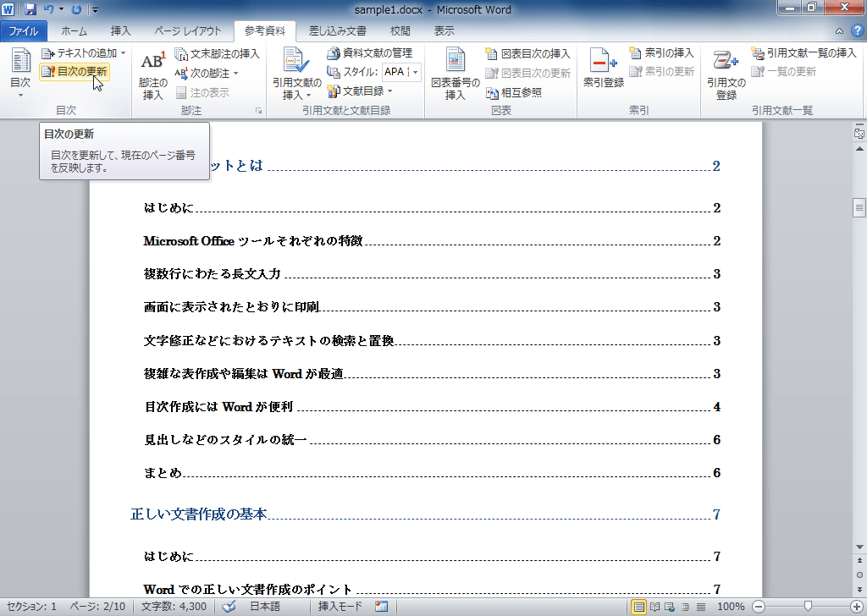This screenshot has width=867, height=616.
Task: Switch to the 差し込み文書 tab
Action: pyautogui.click(x=338, y=30)
